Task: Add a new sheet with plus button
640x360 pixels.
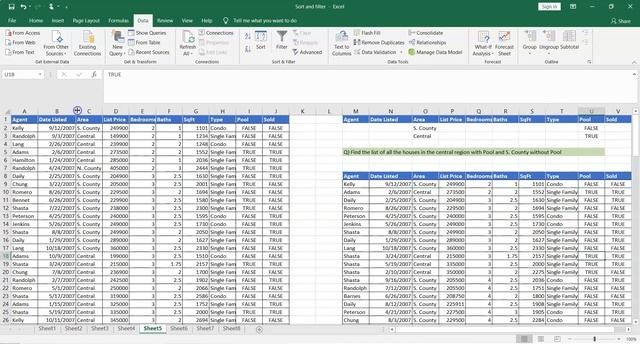Action: pyautogui.click(x=259, y=329)
